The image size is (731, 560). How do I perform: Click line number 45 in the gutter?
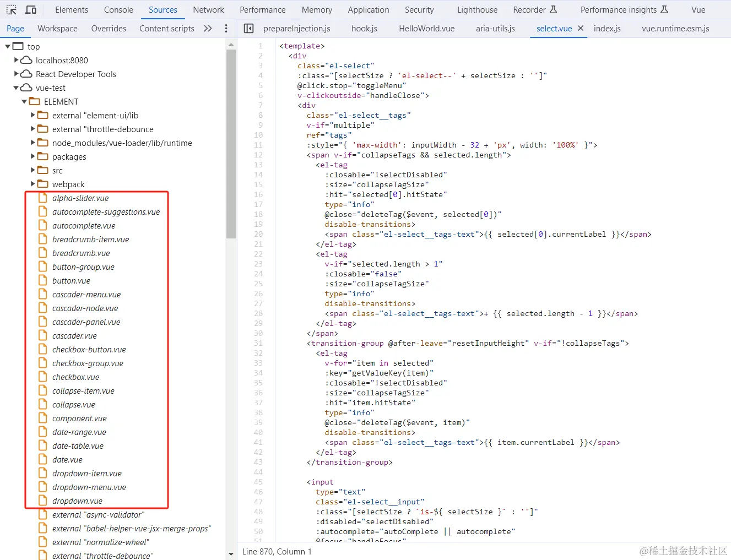point(258,482)
